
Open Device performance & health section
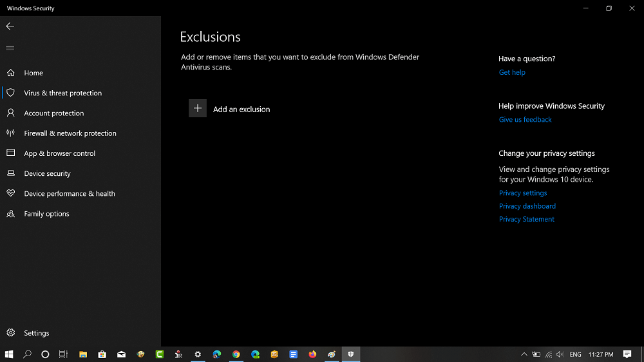(x=70, y=194)
